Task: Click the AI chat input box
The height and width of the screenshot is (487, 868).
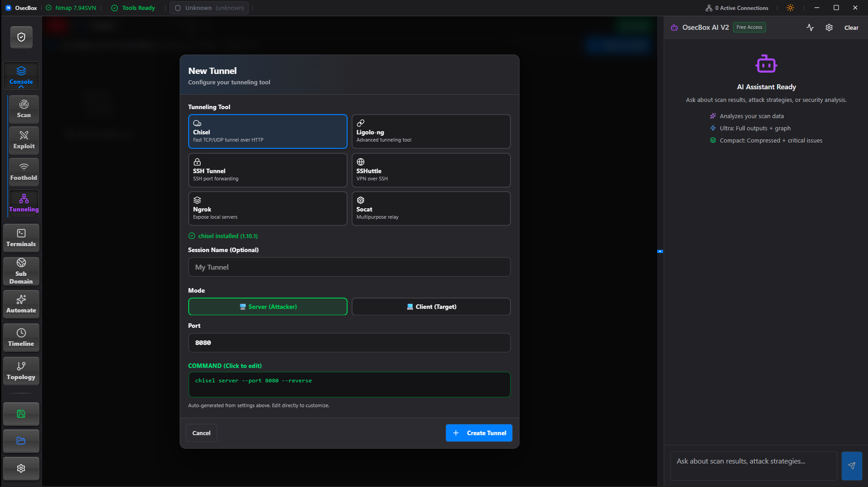Action: coord(753,466)
